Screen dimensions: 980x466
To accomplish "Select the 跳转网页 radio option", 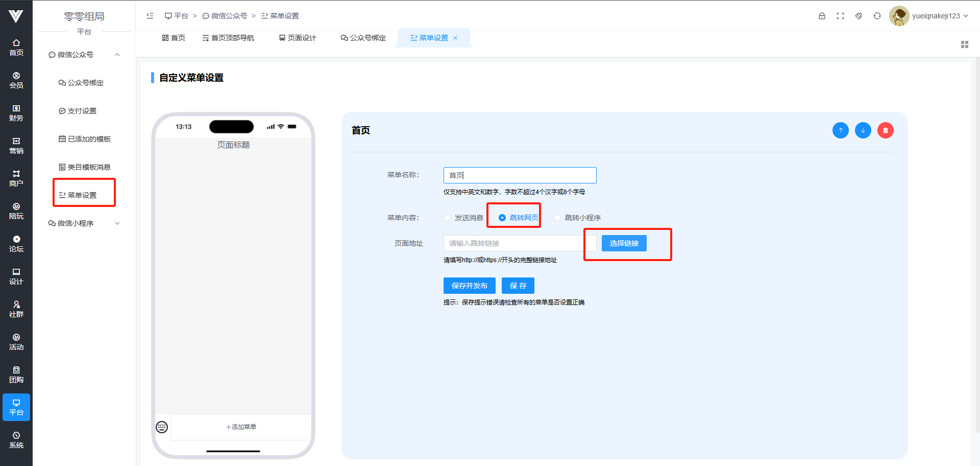I will click(502, 218).
